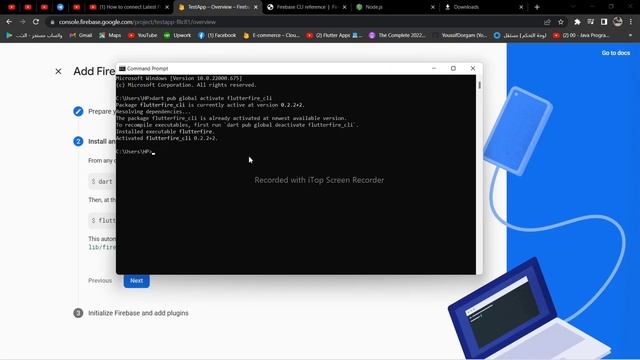Click the step 2 number circle
This screenshot has width=640, height=360.
[78, 141]
